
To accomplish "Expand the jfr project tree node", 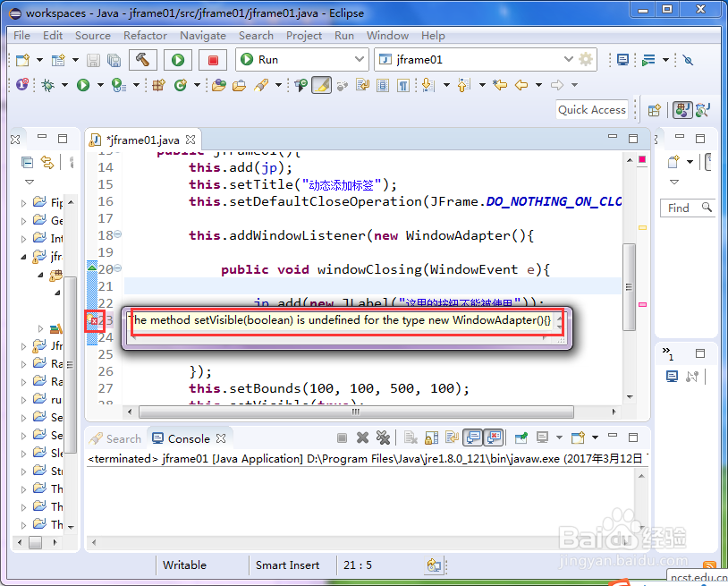I will (23, 256).
